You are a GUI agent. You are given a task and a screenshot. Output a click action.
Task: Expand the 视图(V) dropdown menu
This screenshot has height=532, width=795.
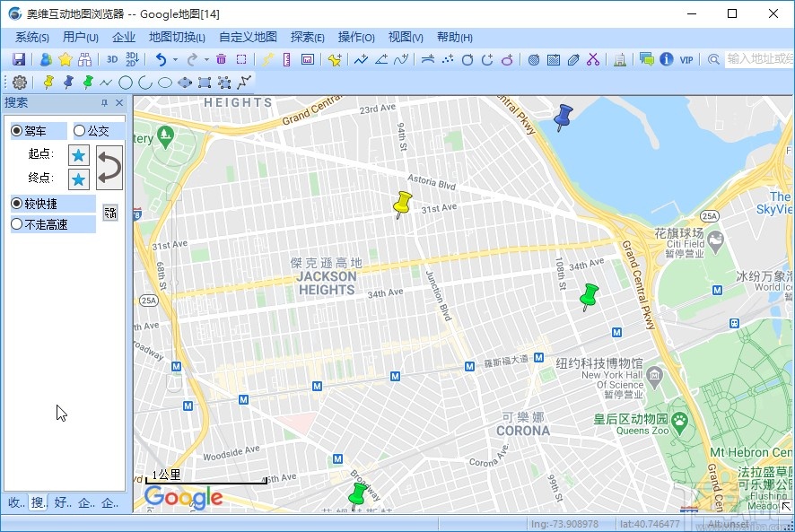click(x=406, y=37)
